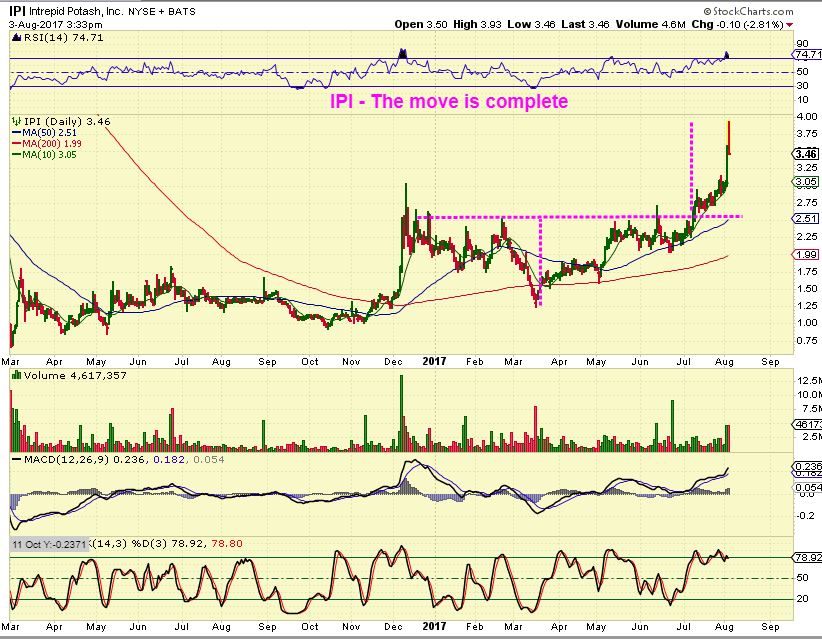Click the tall December volume spike bar

pyautogui.click(x=402, y=413)
